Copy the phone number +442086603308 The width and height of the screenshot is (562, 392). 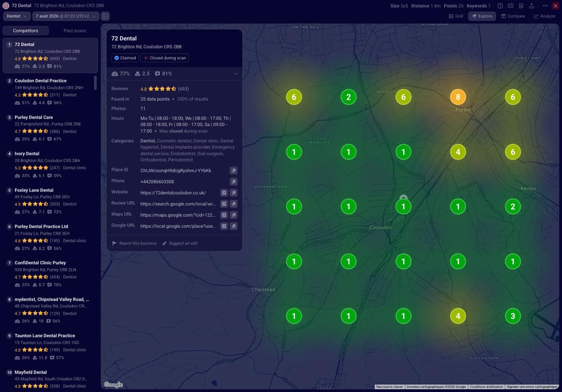click(233, 181)
